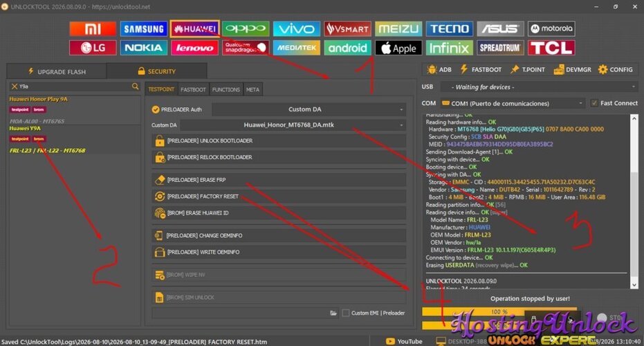Select the MediaTek brand icon
This screenshot has height=346, width=644.
click(297, 48)
